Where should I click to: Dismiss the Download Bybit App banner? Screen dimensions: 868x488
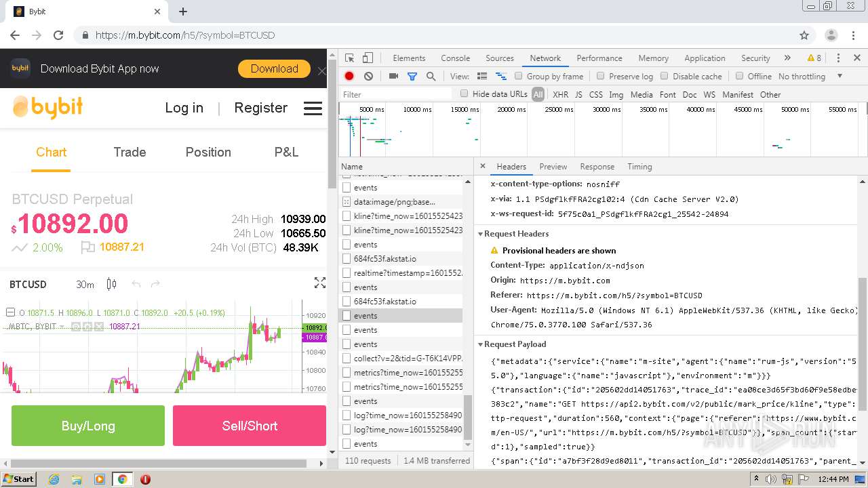pyautogui.click(x=321, y=70)
